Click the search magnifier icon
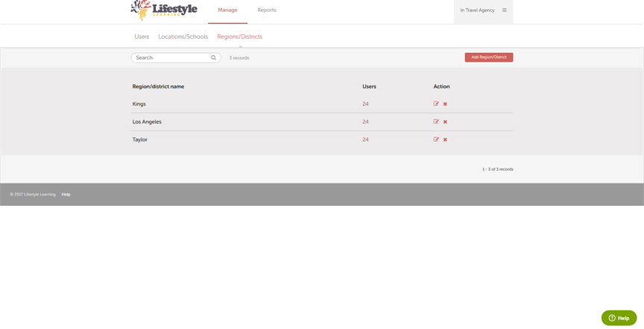This screenshot has width=644, height=329. click(213, 57)
